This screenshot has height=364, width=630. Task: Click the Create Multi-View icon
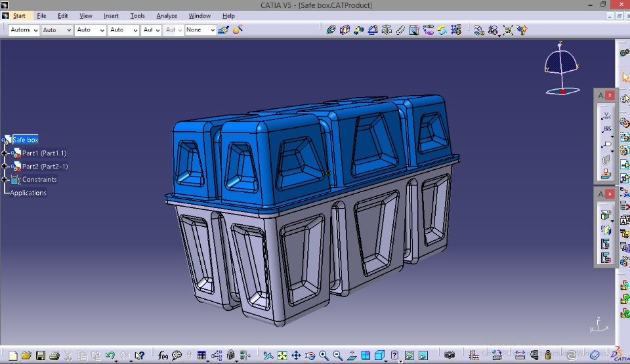pyautogui.click(x=366, y=355)
